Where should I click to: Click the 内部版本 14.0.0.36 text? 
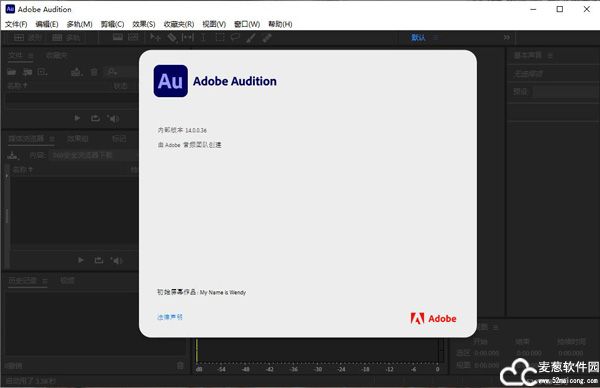coord(182,130)
